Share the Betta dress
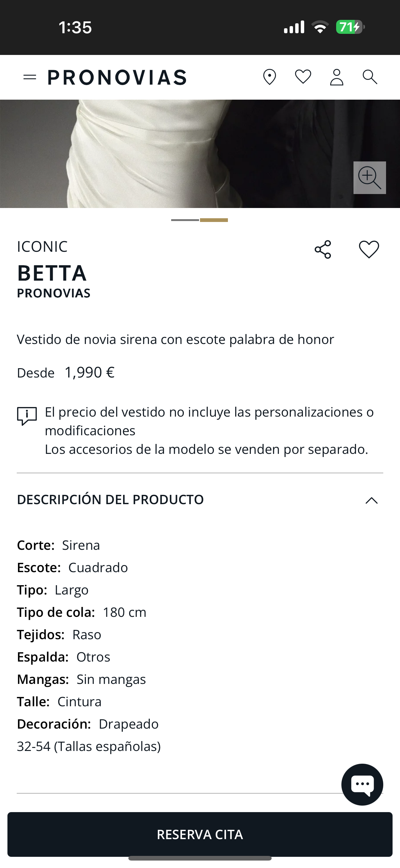This screenshot has height=868, width=400. tap(323, 250)
